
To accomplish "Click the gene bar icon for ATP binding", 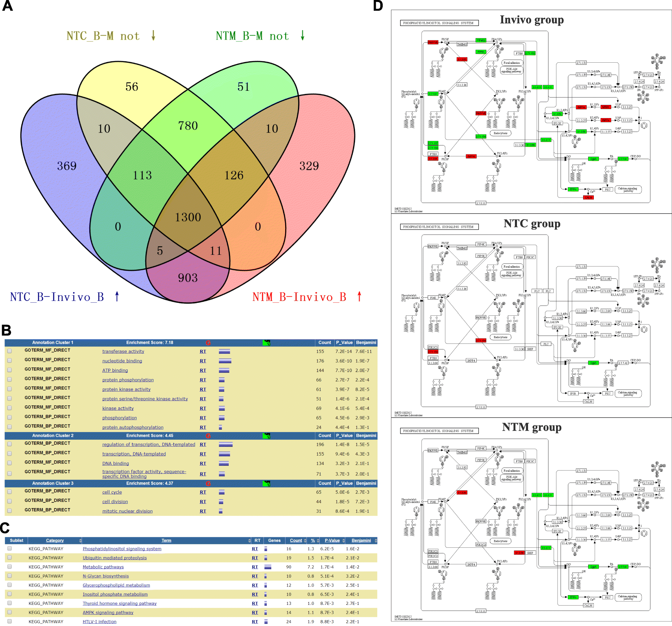I will click(x=224, y=371).
